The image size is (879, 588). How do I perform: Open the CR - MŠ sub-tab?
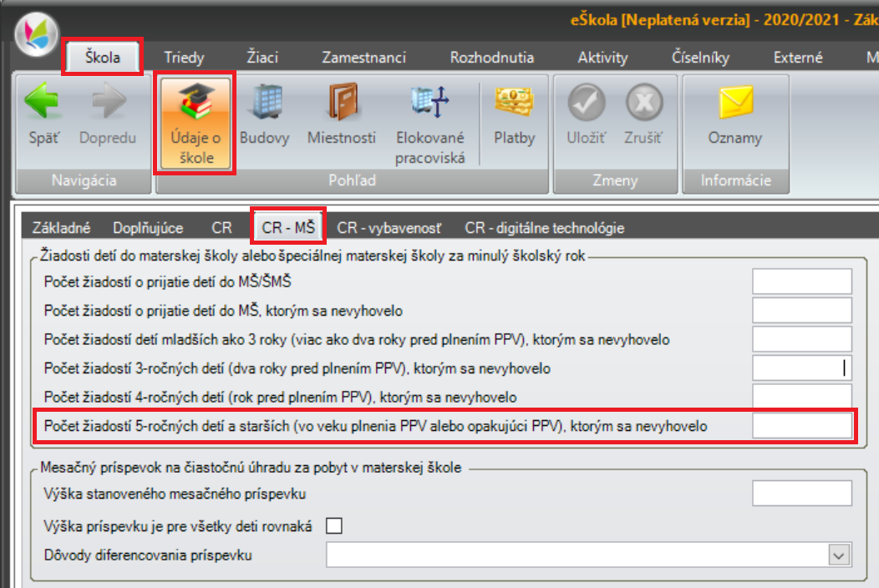point(288,227)
